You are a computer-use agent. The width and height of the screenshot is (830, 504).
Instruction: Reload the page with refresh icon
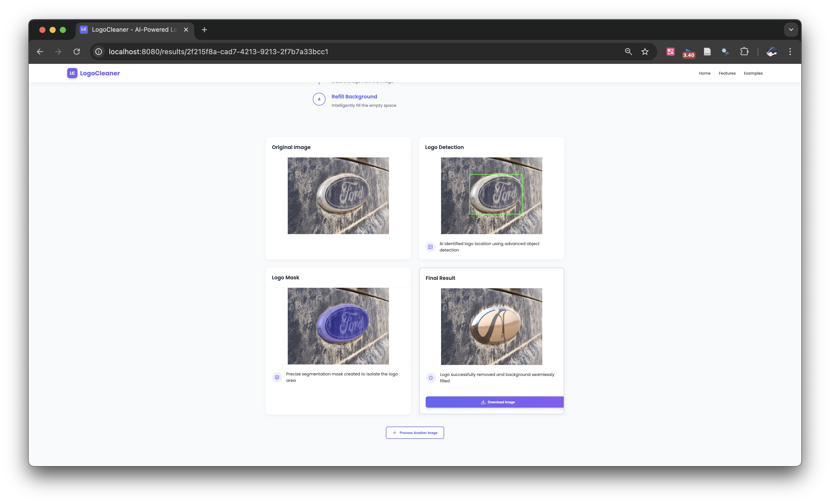point(77,52)
